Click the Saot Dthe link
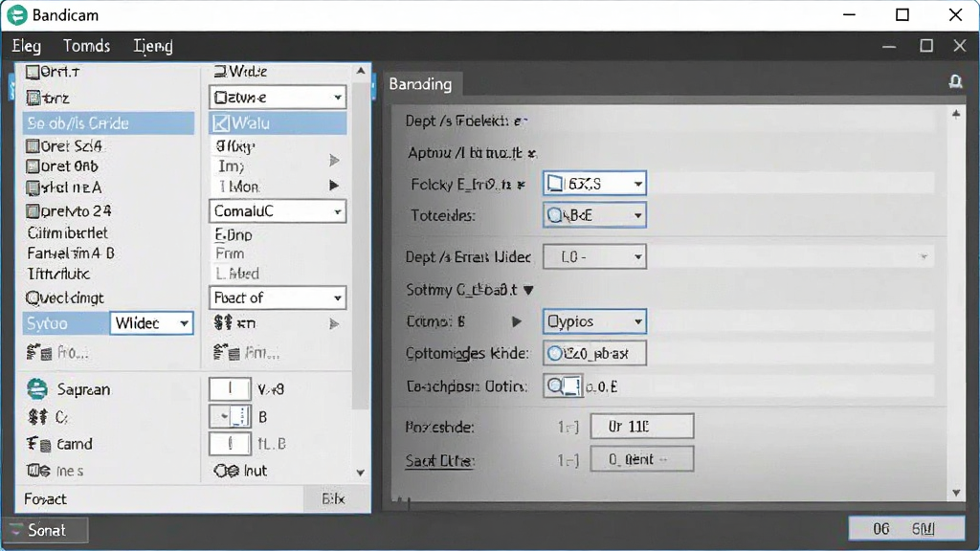This screenshot has width=980, height=551. click(x=439, y=461)
